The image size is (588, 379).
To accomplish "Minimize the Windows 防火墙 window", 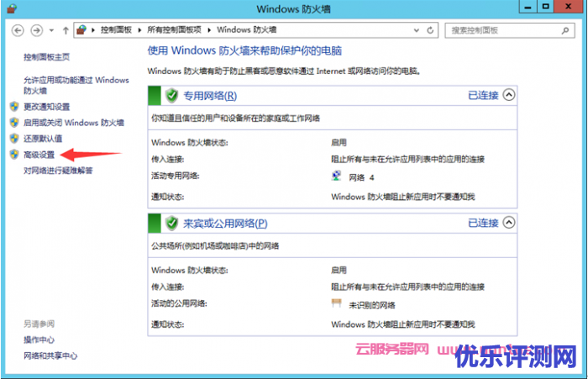I will click(528, 7).
